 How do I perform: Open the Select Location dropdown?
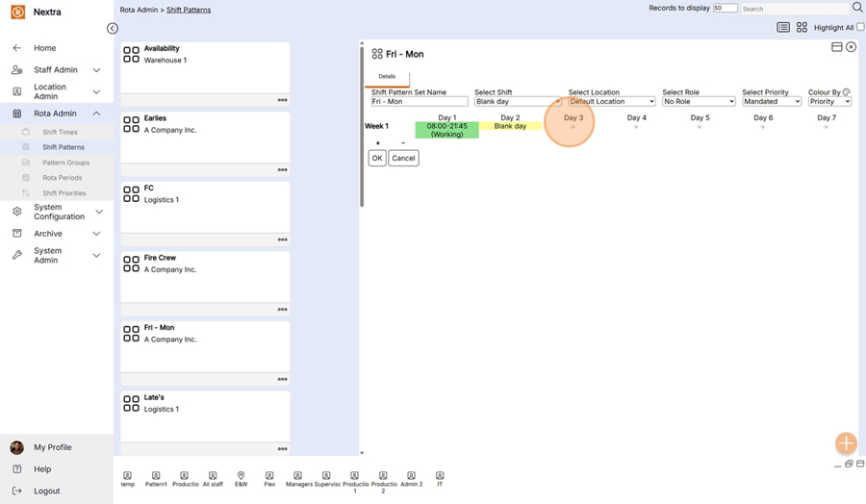click(612, 102)
